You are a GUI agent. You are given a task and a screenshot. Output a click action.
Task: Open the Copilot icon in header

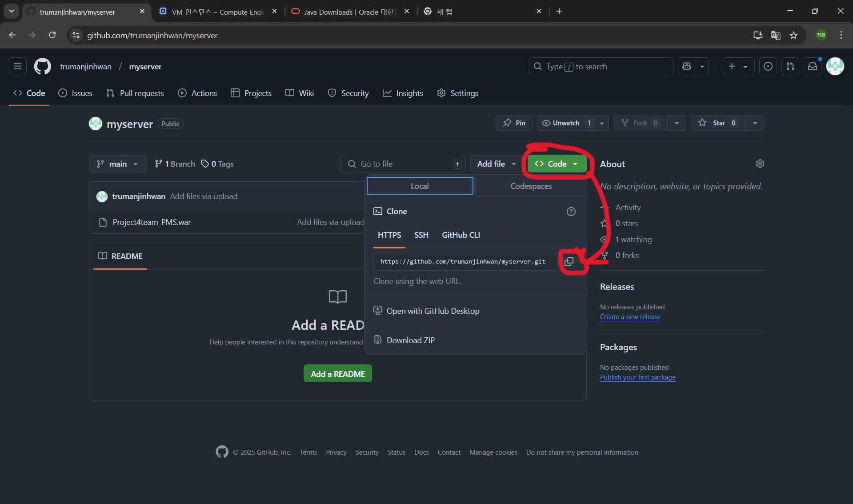click(x=687, y=66)
